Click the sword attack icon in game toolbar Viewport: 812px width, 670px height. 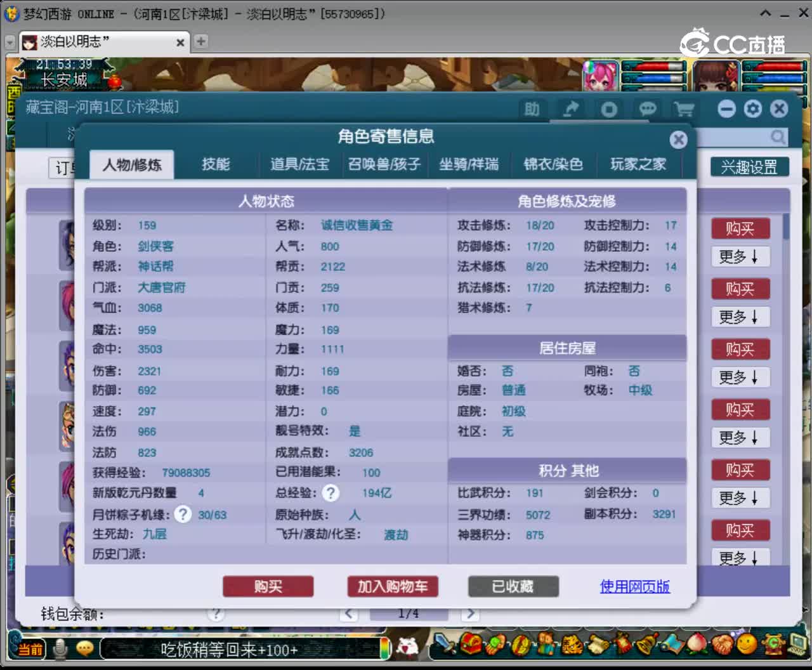pyautogui.click(x=445, y=645)
